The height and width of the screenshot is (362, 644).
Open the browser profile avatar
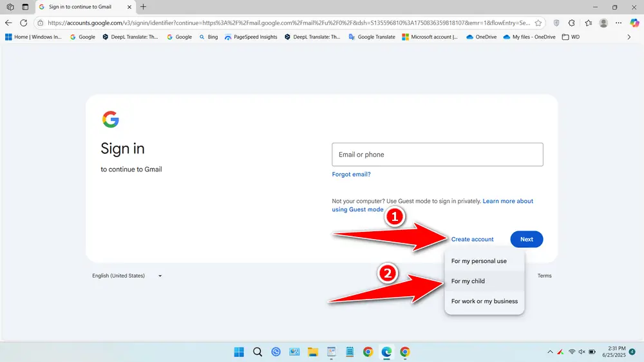pos(603,23)
